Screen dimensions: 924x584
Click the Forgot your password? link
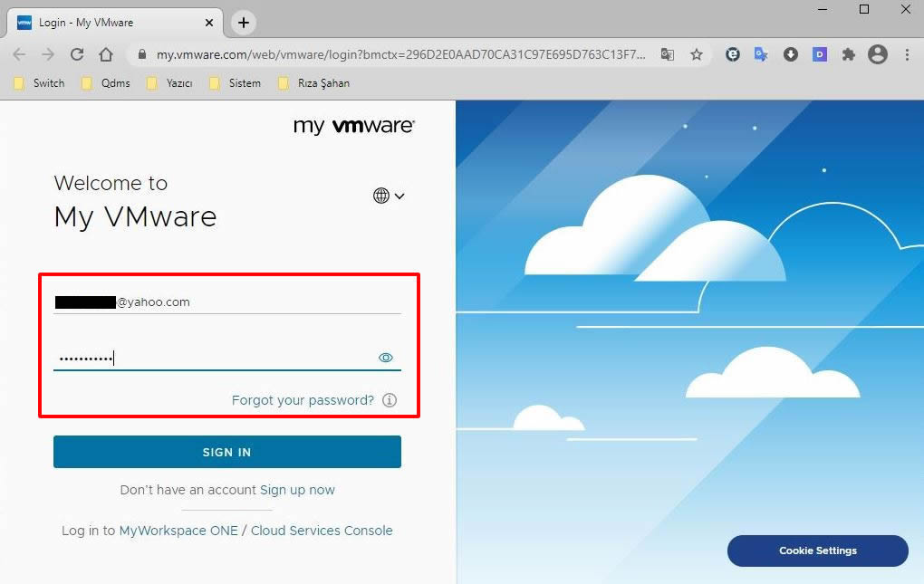[x=303, y=400]
